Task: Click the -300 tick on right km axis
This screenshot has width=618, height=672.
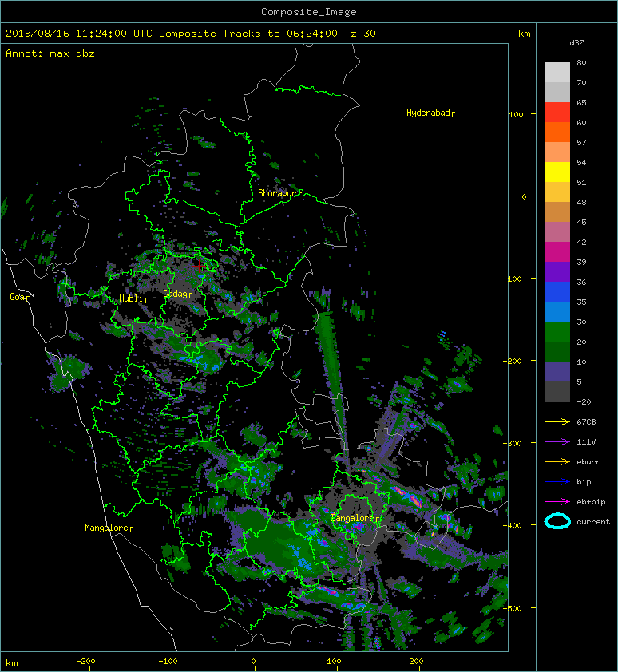Action: 513,443
